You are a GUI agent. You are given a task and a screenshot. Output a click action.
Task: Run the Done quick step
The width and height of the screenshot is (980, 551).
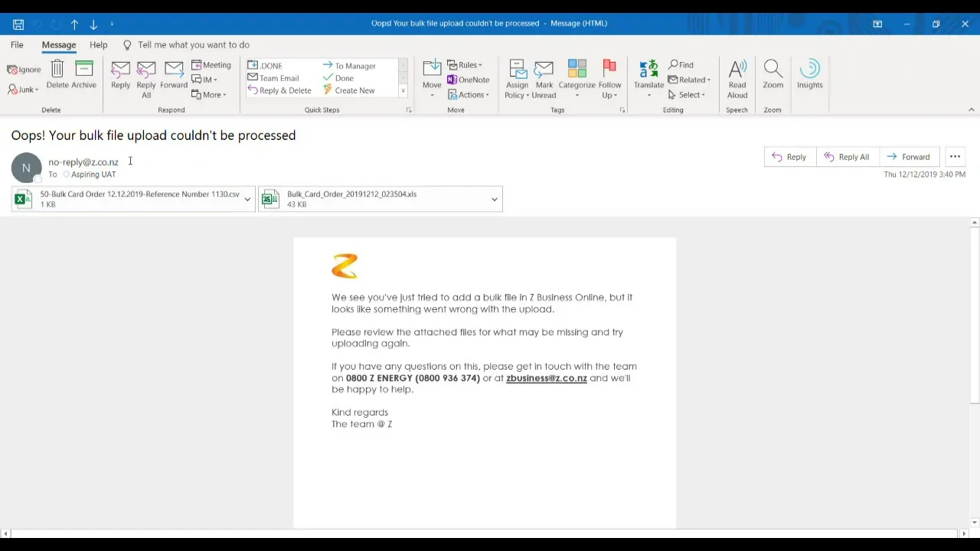(x=338, y=78)
